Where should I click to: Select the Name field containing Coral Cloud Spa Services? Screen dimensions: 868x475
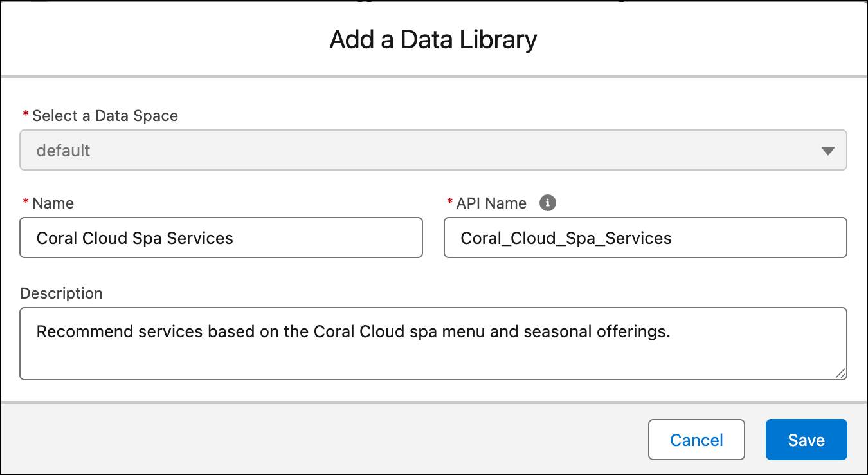(221, 237)
